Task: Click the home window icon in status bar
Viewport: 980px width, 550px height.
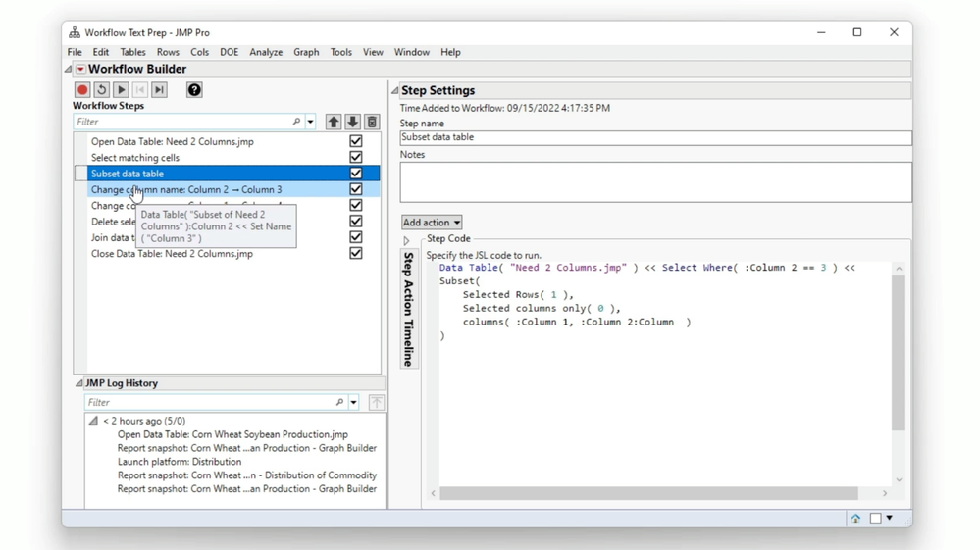Action: coord(855,519)
